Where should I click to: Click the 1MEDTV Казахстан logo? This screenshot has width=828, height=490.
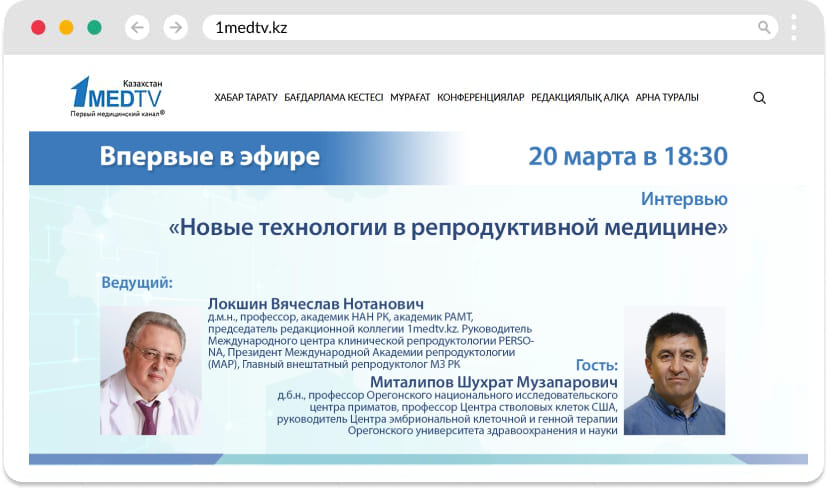tap(117, 96)
